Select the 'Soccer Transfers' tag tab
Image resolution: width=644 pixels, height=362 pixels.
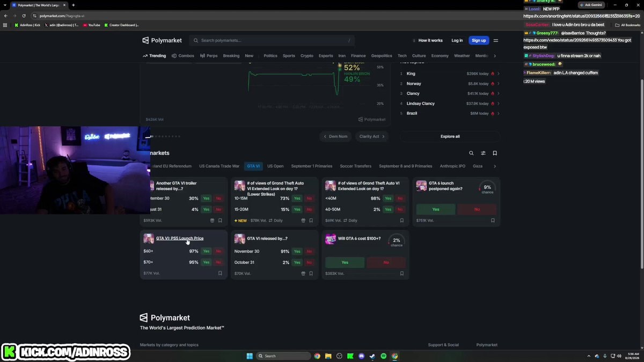click(x=356, y=166)
